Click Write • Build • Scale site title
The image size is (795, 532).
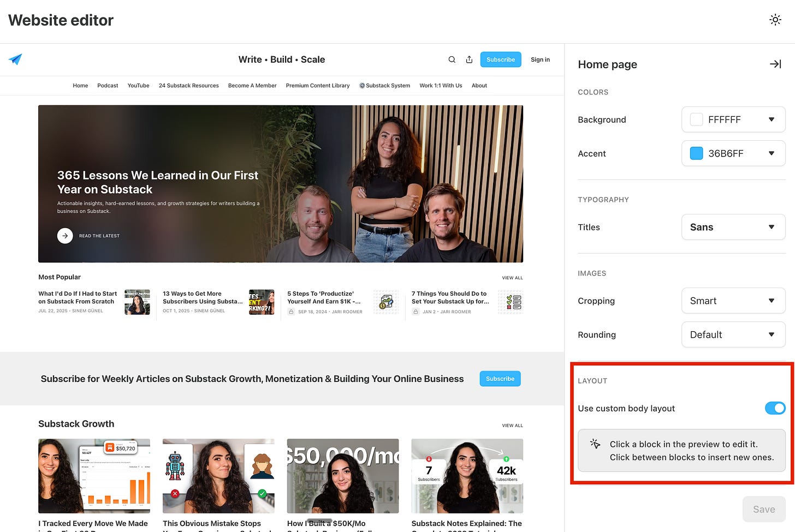click(x=282, y=59)
